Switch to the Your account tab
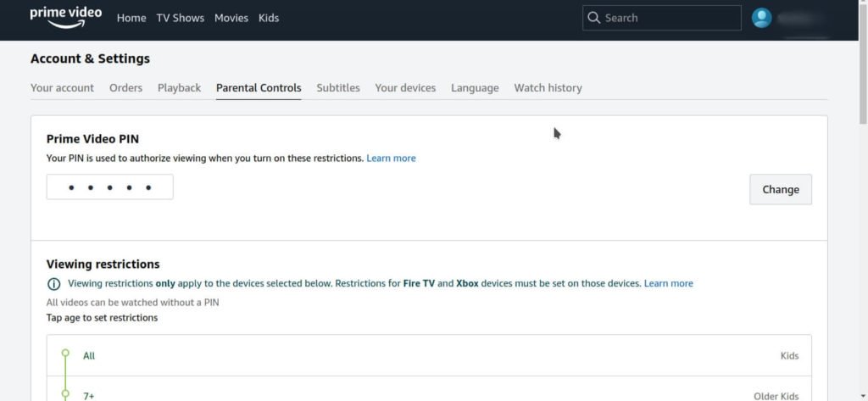 pyautogui.click(x=62, y=87)
